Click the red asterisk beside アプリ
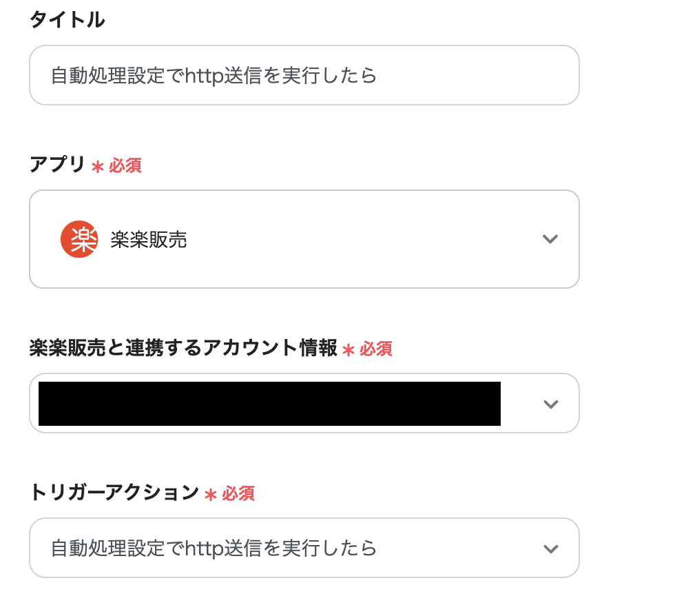 click(98, 167)
